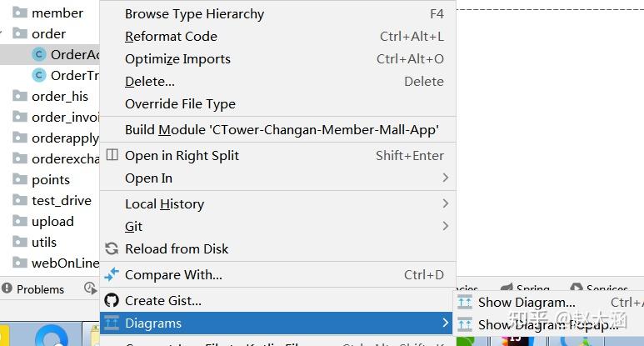Click the Open in Right Split icon
This screenshot has height=346, width=644.
(112, 155)
